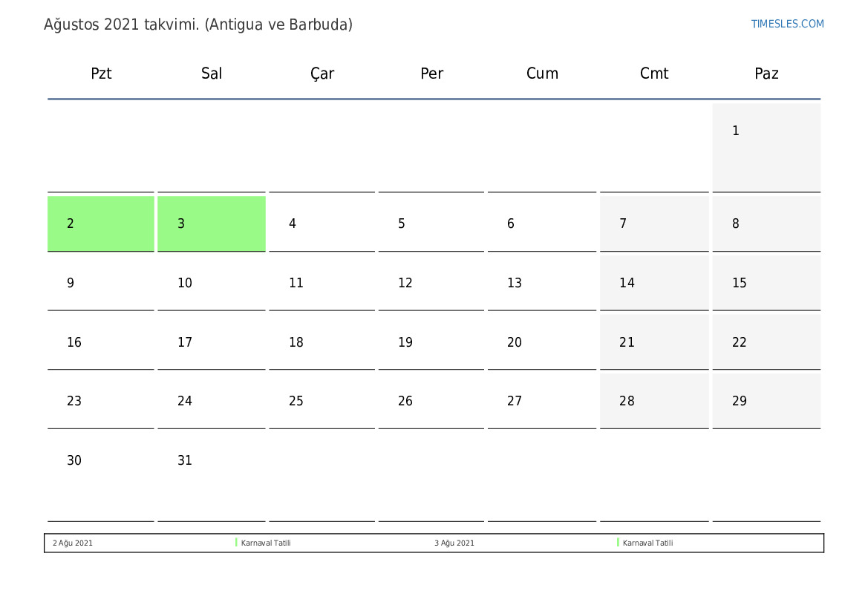Click the first 'Karnaval Tatili' legend label
The height and width of the screenshot is (614, 868).
pyautogui.click(x=266, y=543)
